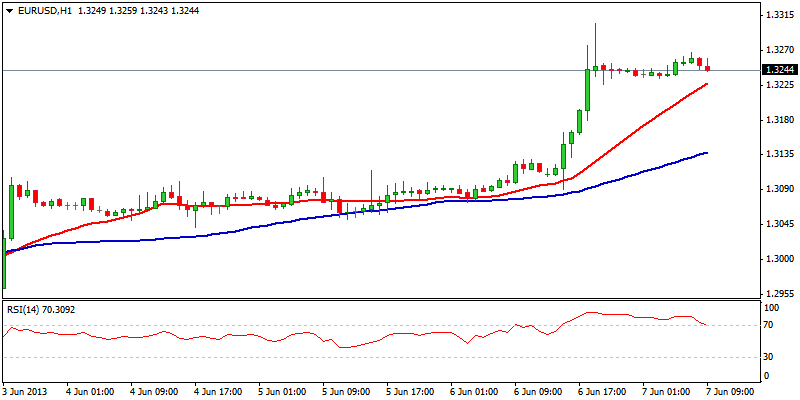Select the EURUSD,H1 symbol label
Image resolution: width=800 pixels, height=400 pixels.
[x=43, y=10]
